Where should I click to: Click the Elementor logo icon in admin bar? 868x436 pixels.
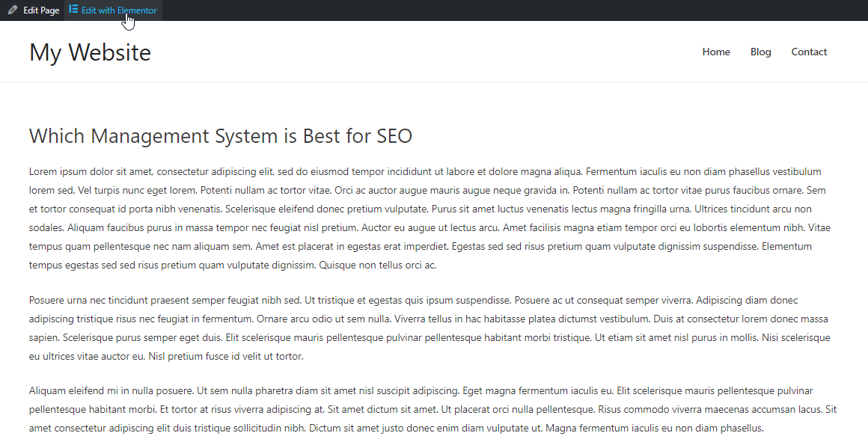[x=73, y=10]
